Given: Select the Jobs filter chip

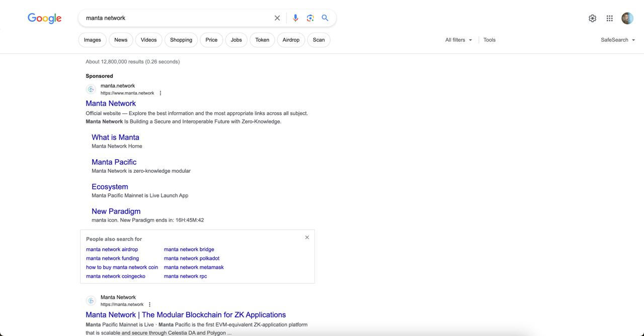Looking at the screenshot, I should (x=236, y=40).
